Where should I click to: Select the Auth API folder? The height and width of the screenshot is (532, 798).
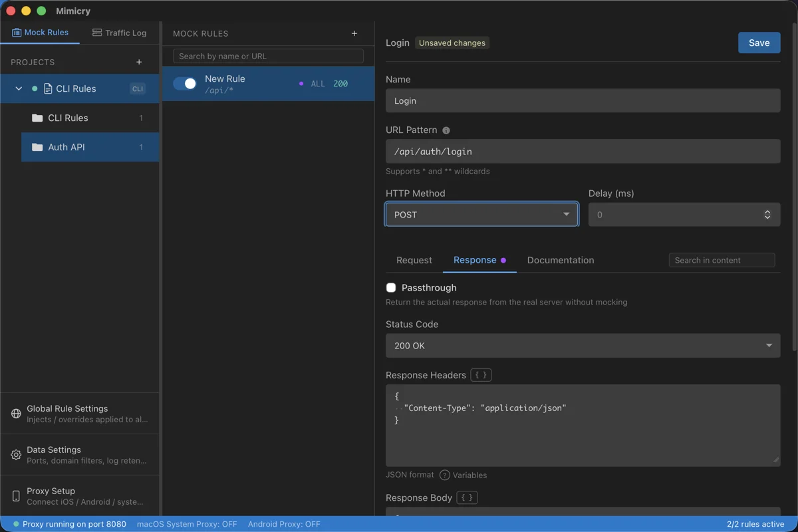click(x=90, y=147)
